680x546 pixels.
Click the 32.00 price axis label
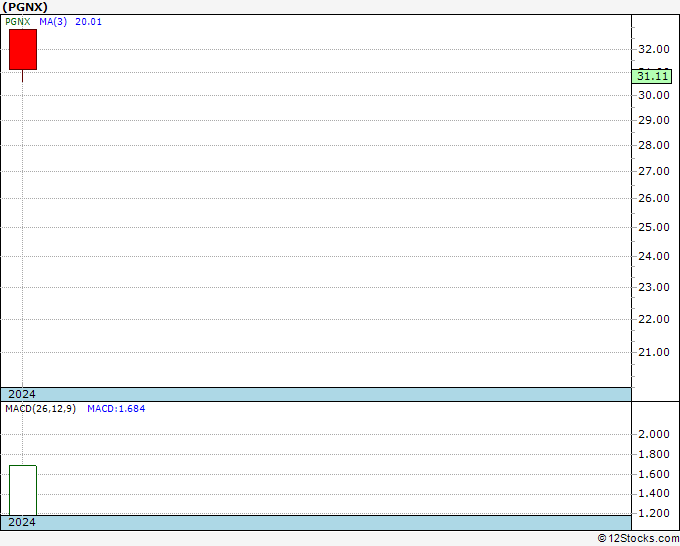point(654,49)
